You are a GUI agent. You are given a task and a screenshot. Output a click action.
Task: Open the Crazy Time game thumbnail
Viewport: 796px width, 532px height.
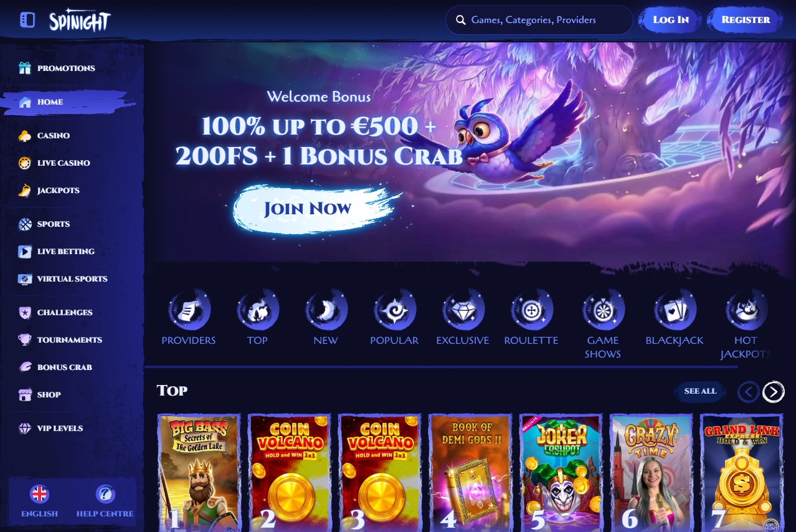(x=650, y=472)
